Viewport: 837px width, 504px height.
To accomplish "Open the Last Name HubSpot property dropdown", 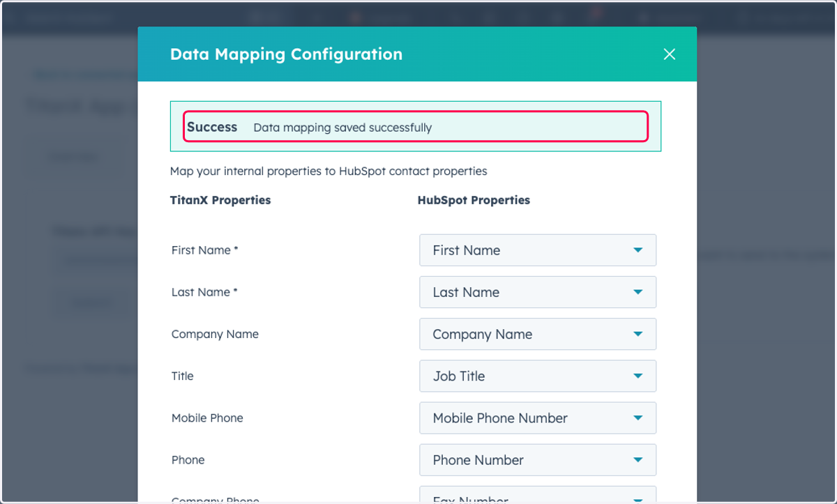I will (538, 292).
